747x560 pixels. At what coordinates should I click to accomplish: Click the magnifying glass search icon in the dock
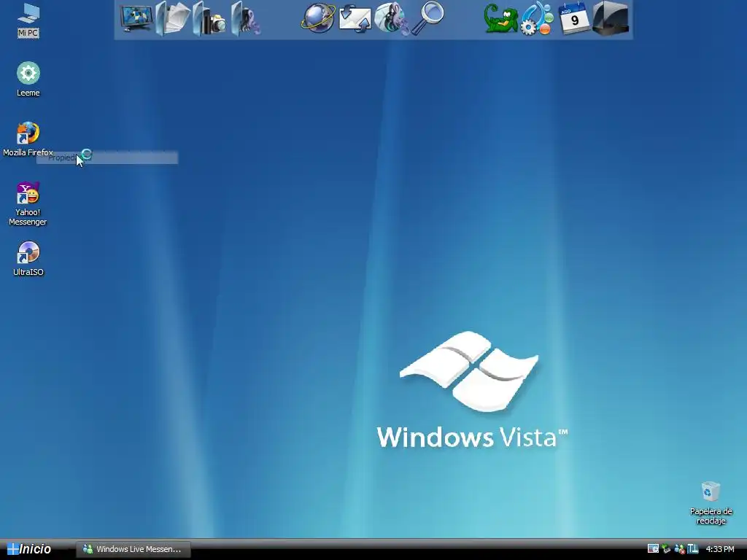(x=427, y=18)
